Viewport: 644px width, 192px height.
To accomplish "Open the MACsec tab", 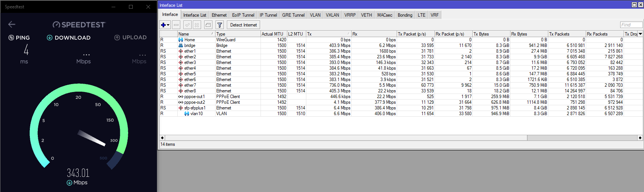I will [385, 15].
